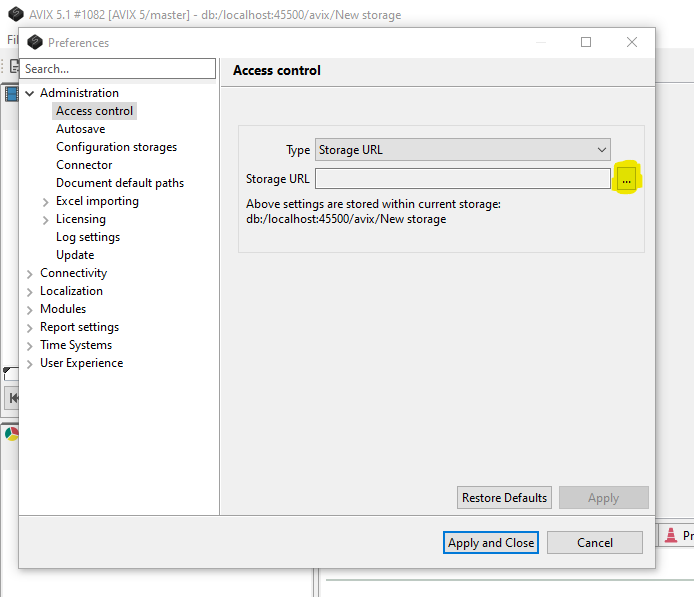
Task: Expand the Connectivity section
Action: (29, 273)
